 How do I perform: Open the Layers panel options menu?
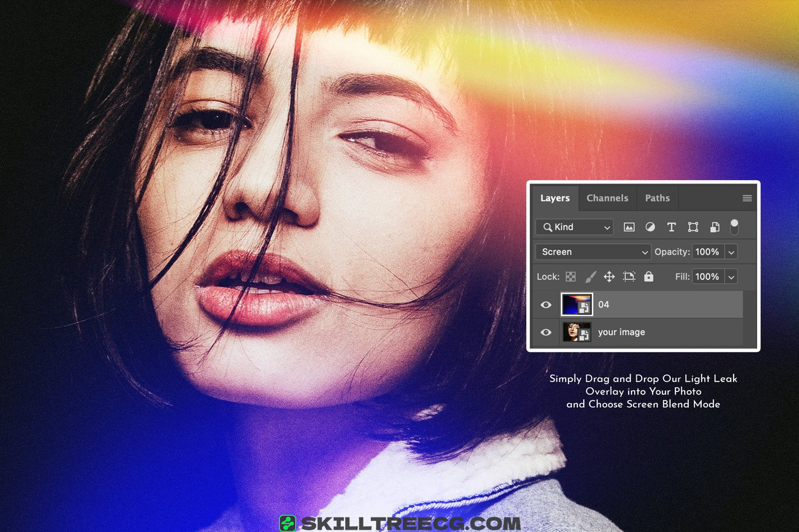pyautogui.click(x=747, y=198)
